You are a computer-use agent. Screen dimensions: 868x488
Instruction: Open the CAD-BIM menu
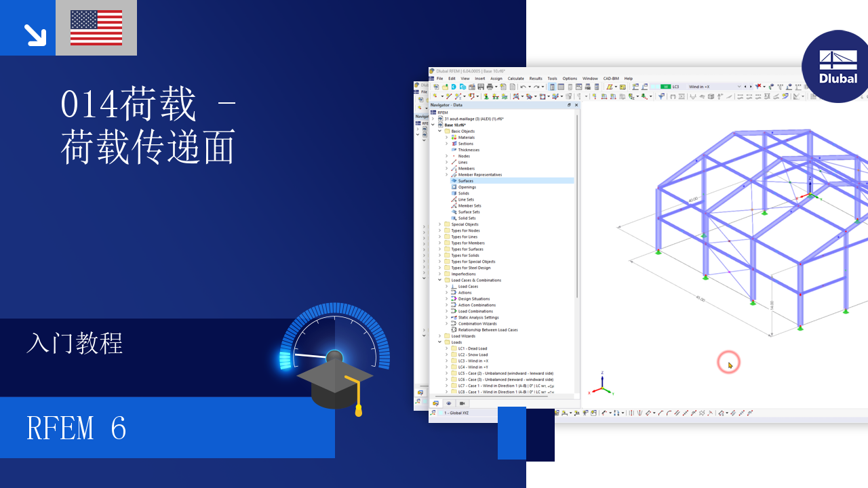point(612,79)
